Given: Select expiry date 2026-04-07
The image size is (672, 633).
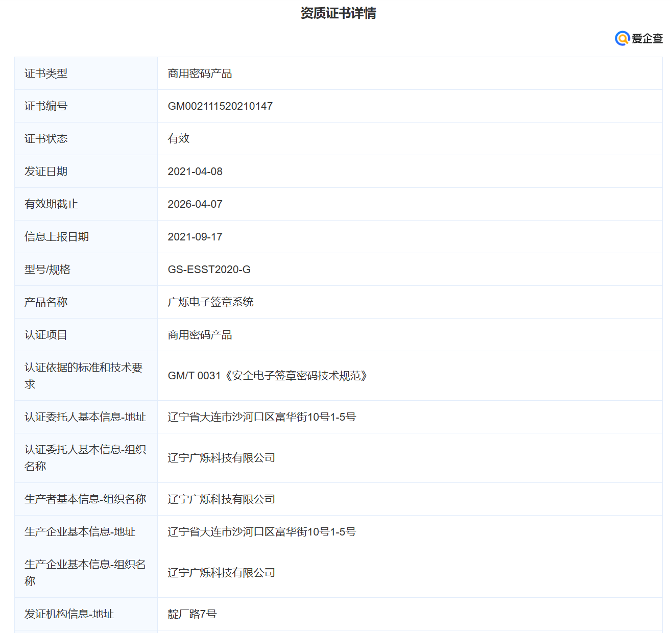Looking at the screenshot, I should click(x=195, y=204).
